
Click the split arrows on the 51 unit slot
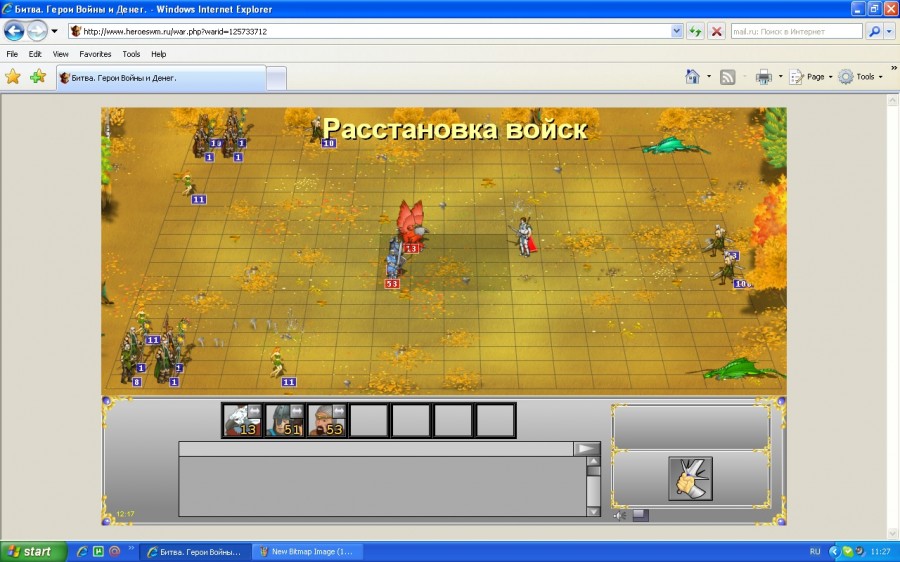click(x=297, y=411)
